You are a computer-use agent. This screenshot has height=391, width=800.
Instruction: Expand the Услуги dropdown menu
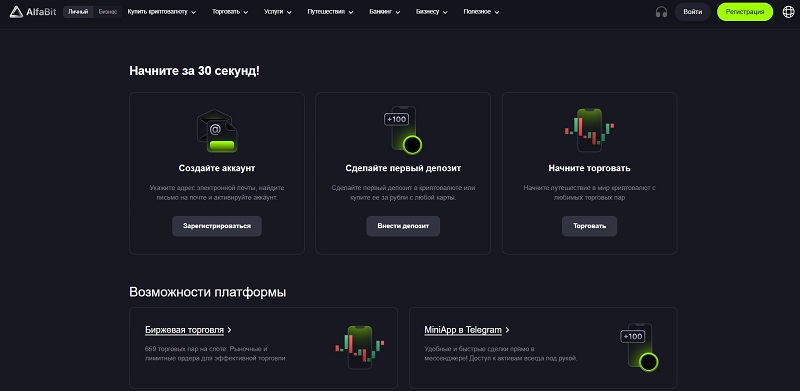tap(278, 12)
